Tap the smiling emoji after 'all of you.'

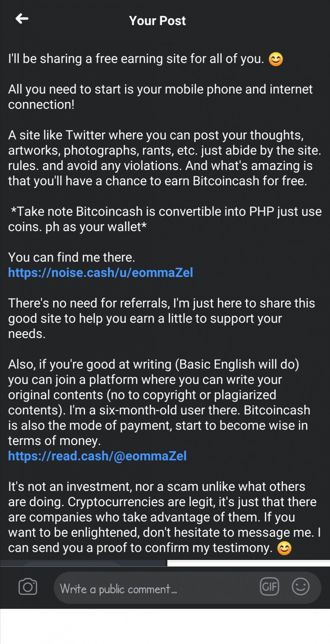tap(276, 59)
